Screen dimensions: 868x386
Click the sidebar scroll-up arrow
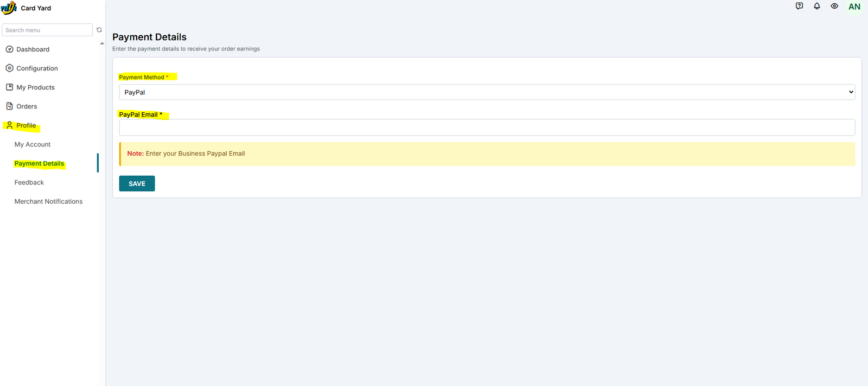tap(102, 43)
